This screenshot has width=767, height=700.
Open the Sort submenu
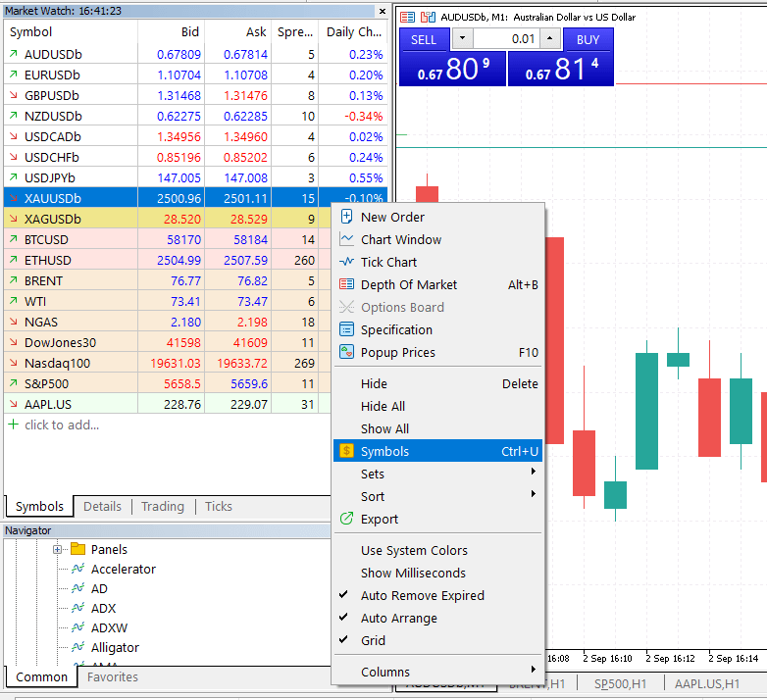tap(437, 496)
